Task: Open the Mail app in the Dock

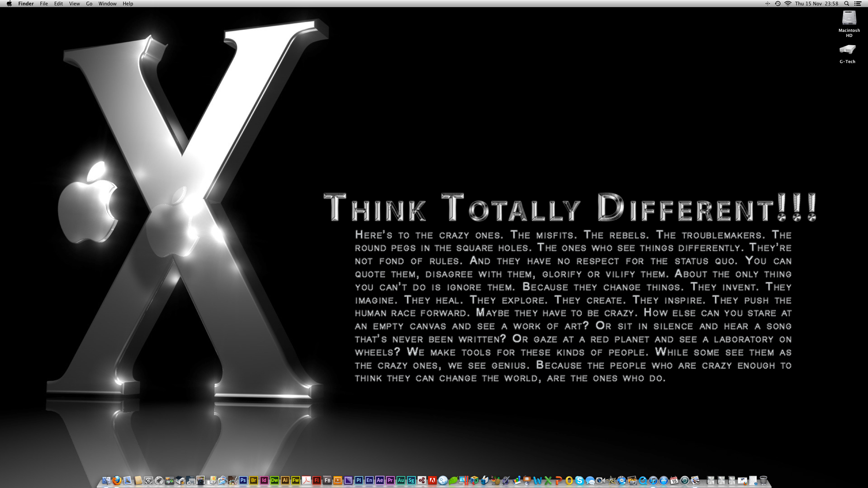Action: [x=127, y=480]
